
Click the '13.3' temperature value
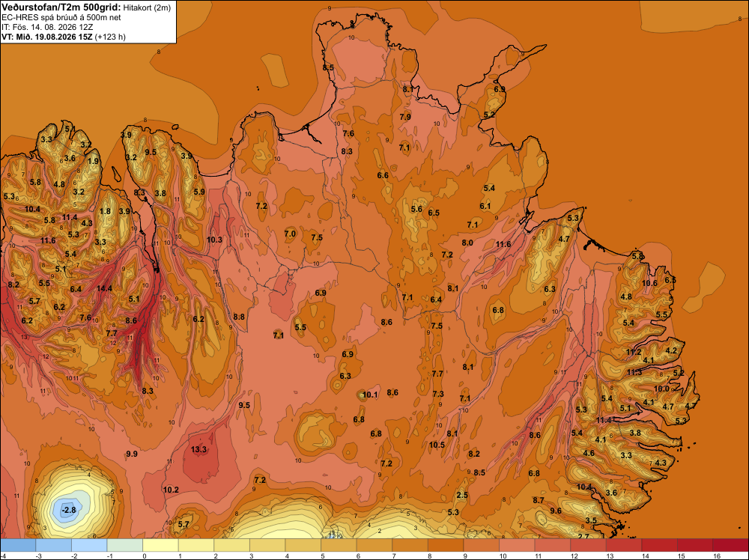coord(198,449)
